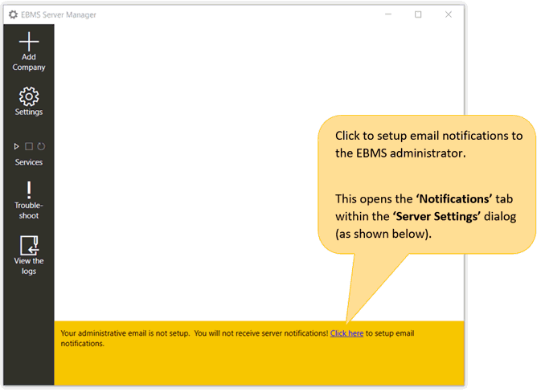
Task: Choose the 'Trouble-shoot' sidebar label
Action: pos(29,210)
